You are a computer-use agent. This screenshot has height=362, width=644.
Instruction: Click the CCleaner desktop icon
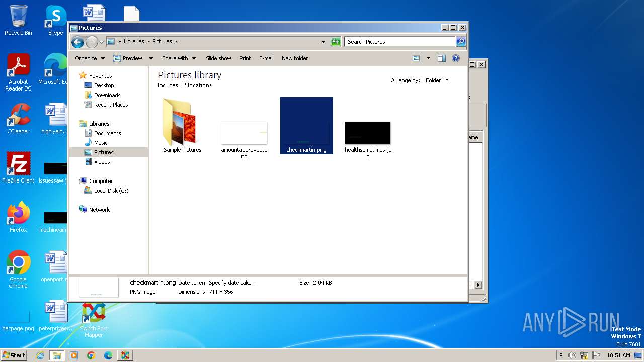[18, 119]
